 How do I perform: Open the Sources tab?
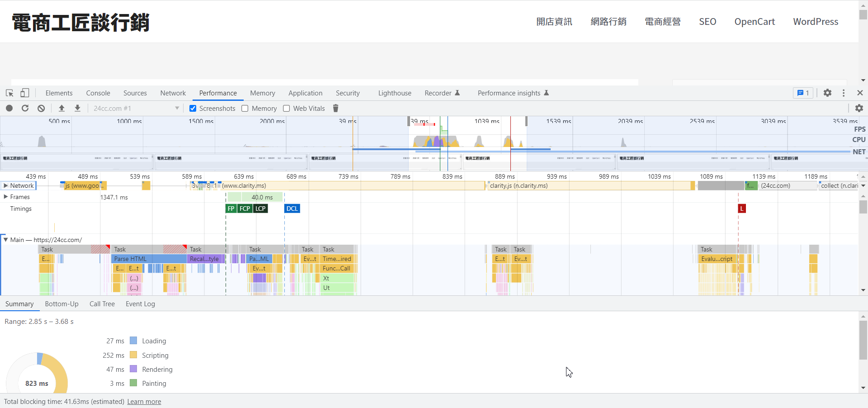[135, 93]
